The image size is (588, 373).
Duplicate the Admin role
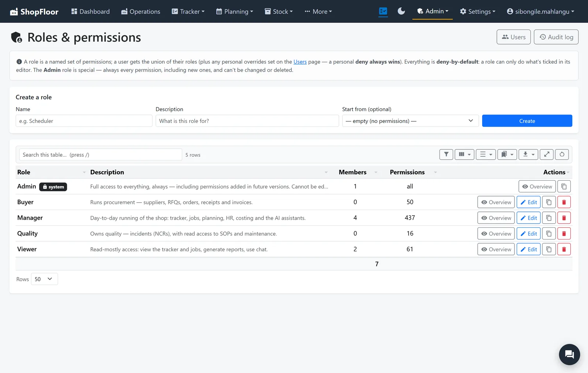pyautogui.click(x=564, y=186)
